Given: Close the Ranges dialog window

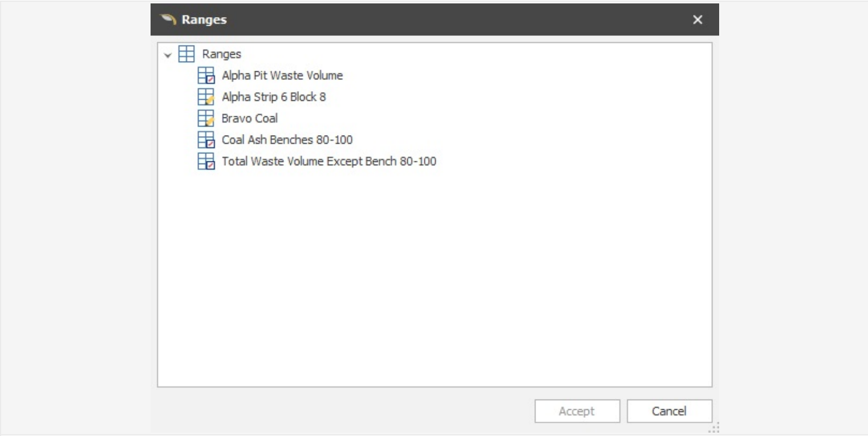Looking at the screenshot, I should pyautogui.click(x=697, y=19).
